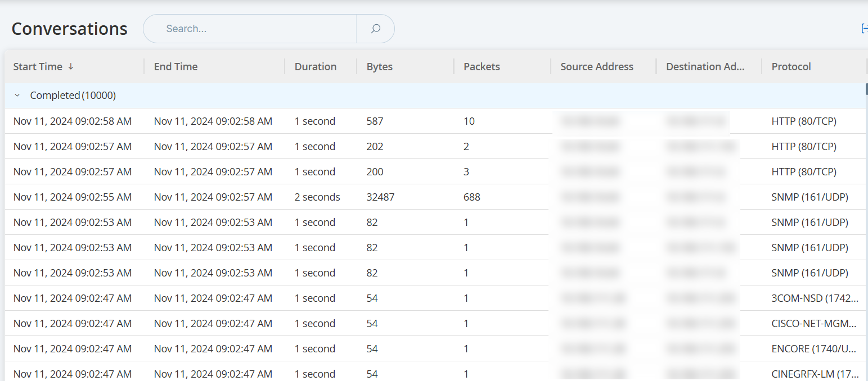
Task: Click the 3COM-NSD protocol cell
Action: point(814,298)
